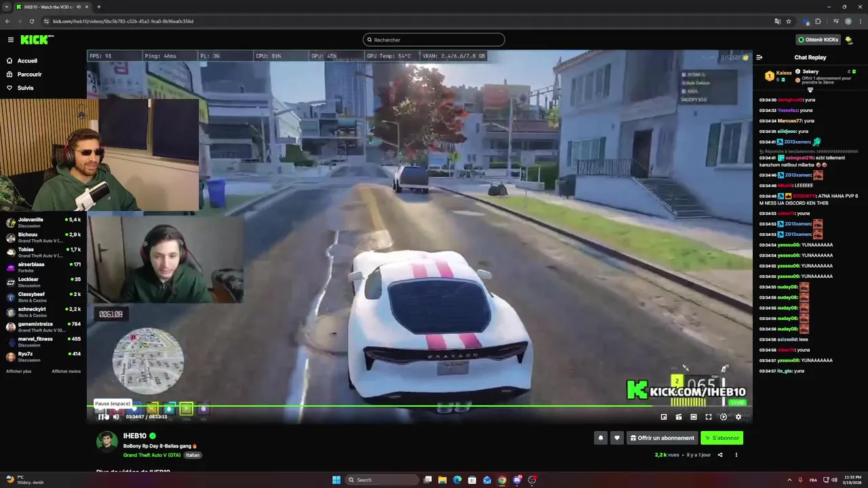Screen dimensions: 868x488
Task: Open a new browser tab
Action: (x=98, y=7)
